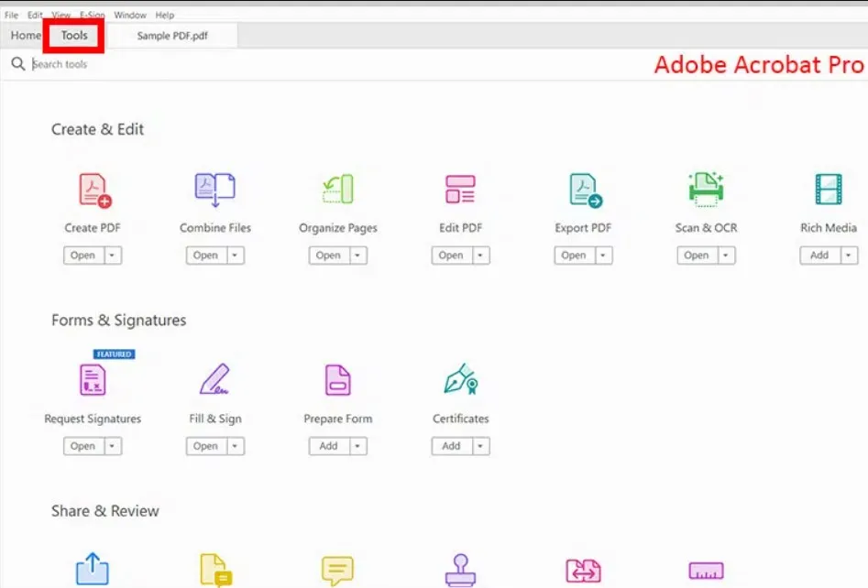Open the View menu
Image resolution: width=868 pixels, height=588 pixels.
pos(60,15)
